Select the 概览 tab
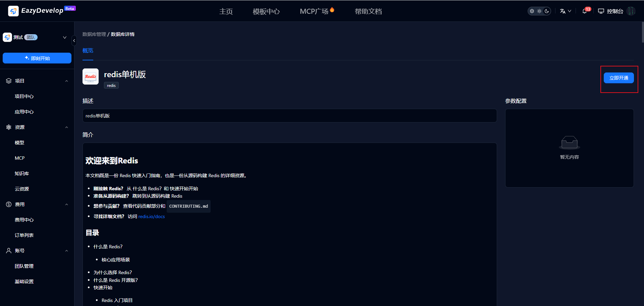Screen dimensions: 644x306 click(x=88, y=50)
